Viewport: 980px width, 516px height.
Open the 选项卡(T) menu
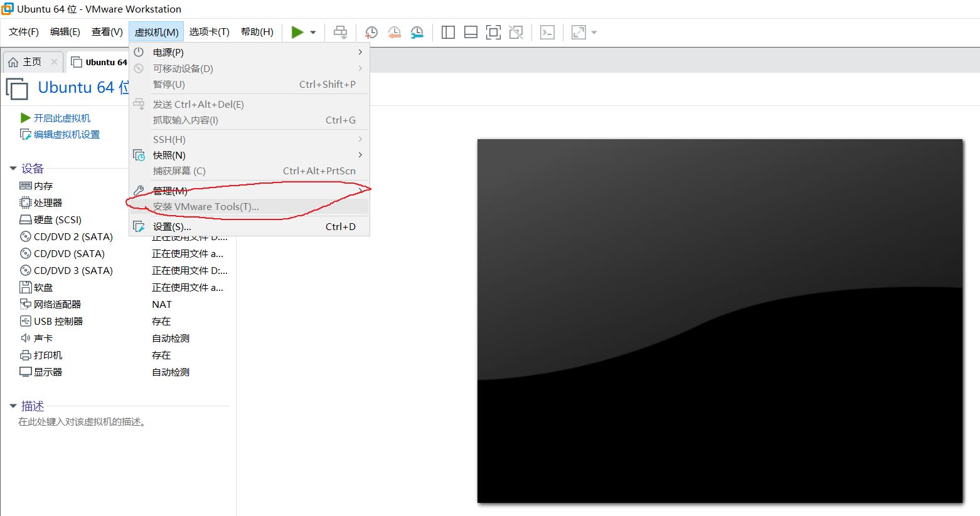coord(210,32)
